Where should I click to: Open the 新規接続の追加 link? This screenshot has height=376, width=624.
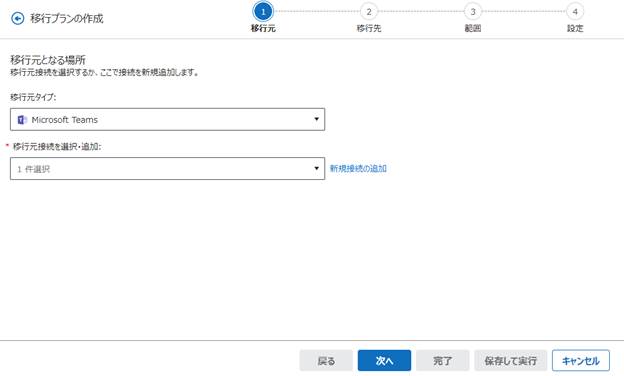[x=358, y=168]
